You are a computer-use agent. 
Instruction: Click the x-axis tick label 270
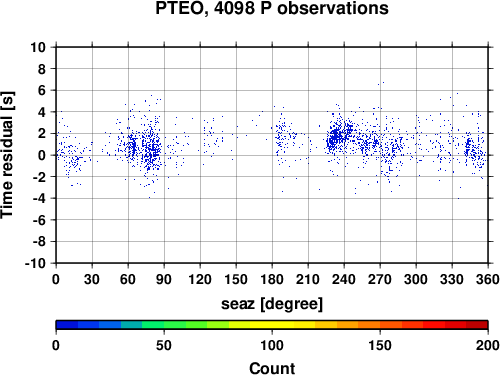380,279
